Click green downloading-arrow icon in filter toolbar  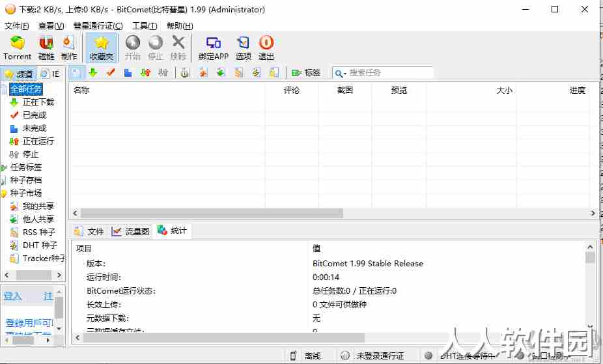[92, 73]
